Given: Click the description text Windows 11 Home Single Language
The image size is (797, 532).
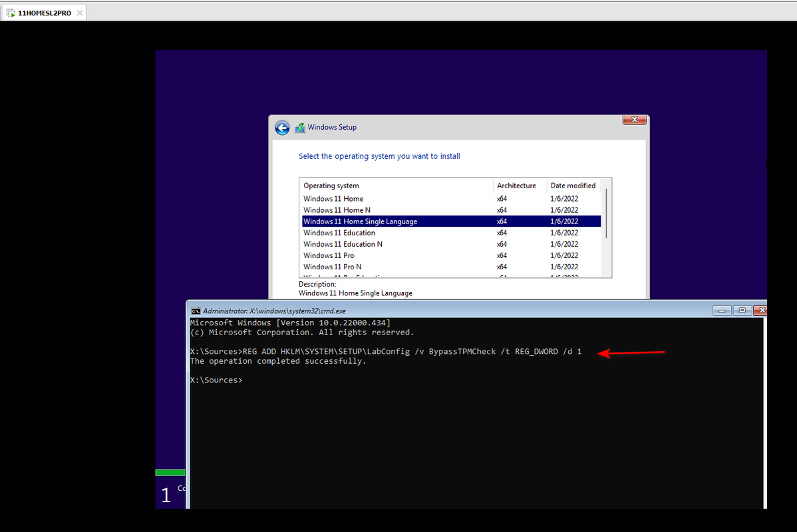Looking at the screenshot, I should click(355, 293).
